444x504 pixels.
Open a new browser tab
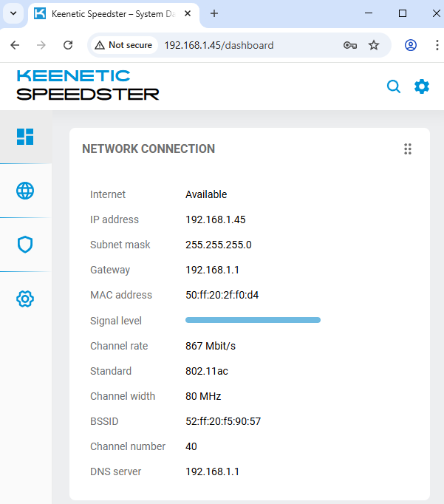tap(214, 13)
